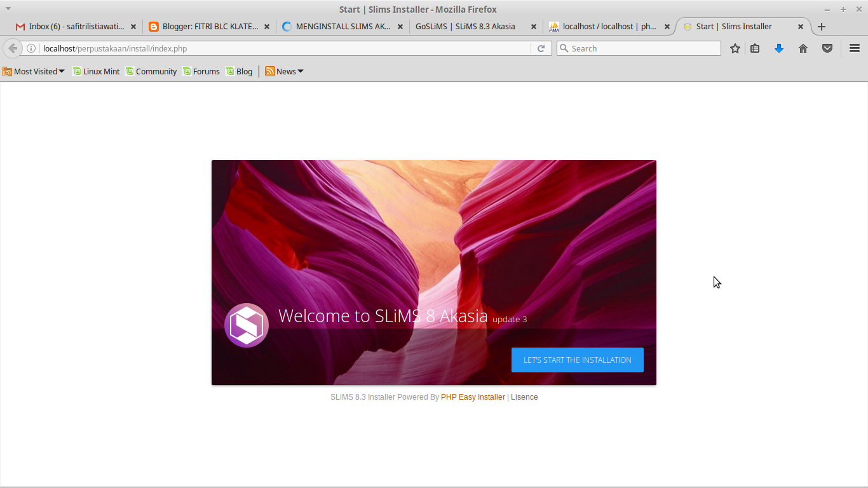Close the MENGINSTALL SLIMS tab
This screenshot has height=488, width=868.
tap(400, 27)
